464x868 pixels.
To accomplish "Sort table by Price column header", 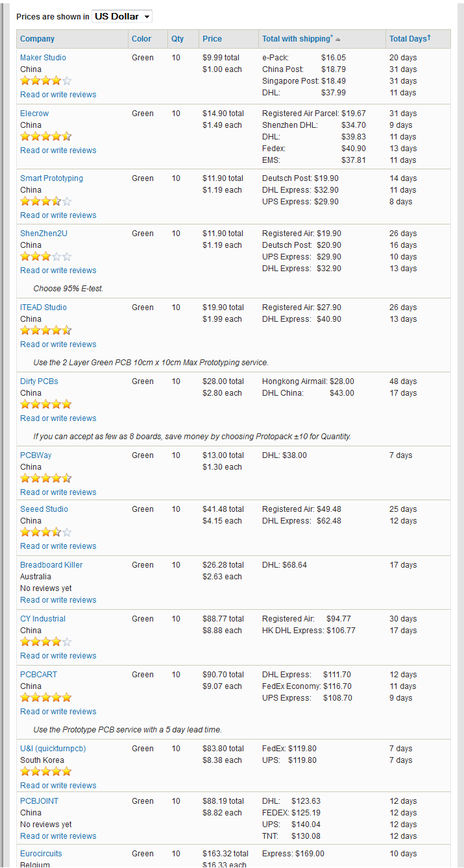I will (212, 39).
